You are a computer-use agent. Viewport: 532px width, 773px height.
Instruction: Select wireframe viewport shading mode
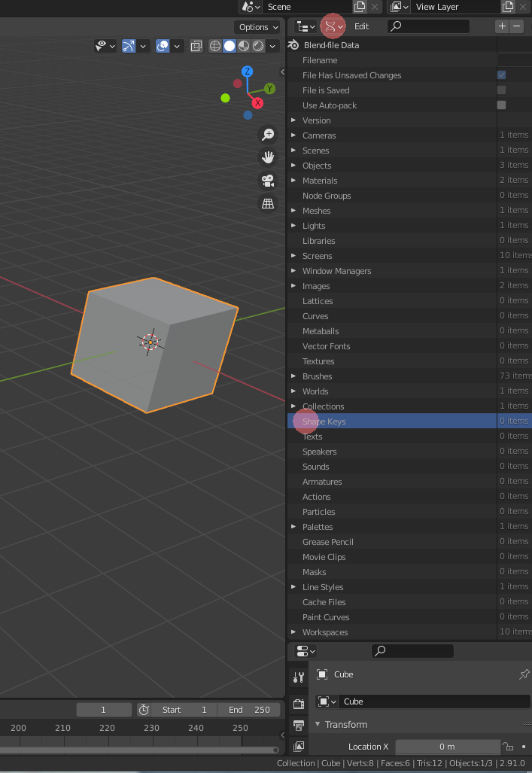tap(215, 46)
